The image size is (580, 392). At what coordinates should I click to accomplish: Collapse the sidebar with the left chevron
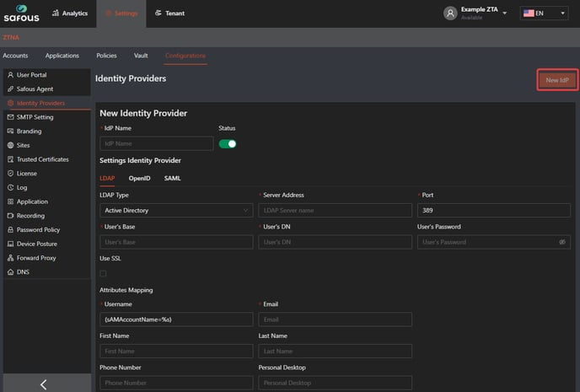click(x=44, y=384)
